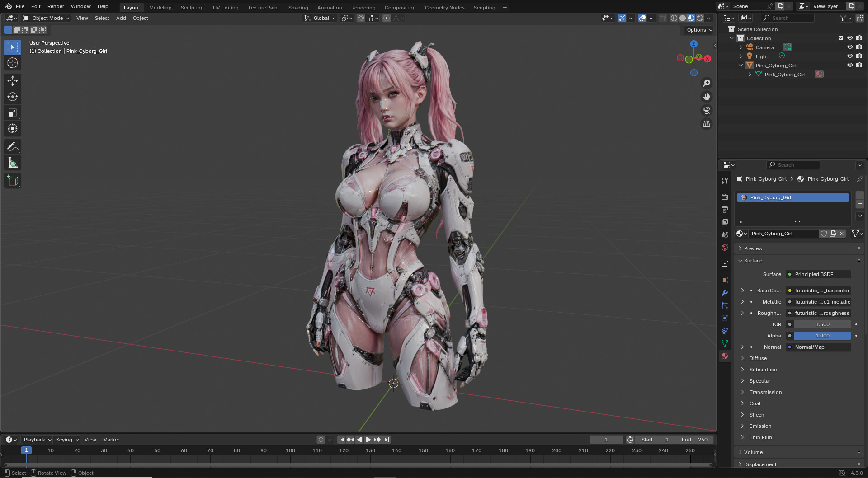Click the Principled BSDF surface button

click(x=818, y=274)
